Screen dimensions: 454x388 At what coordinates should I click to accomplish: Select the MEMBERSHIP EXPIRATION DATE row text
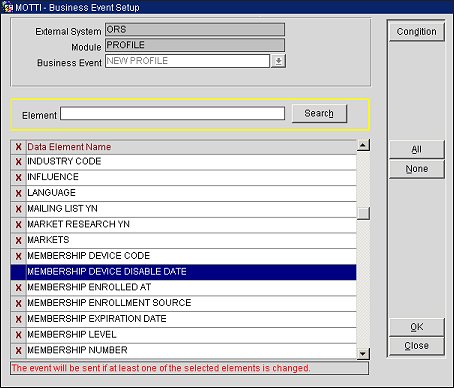(97, 319)
